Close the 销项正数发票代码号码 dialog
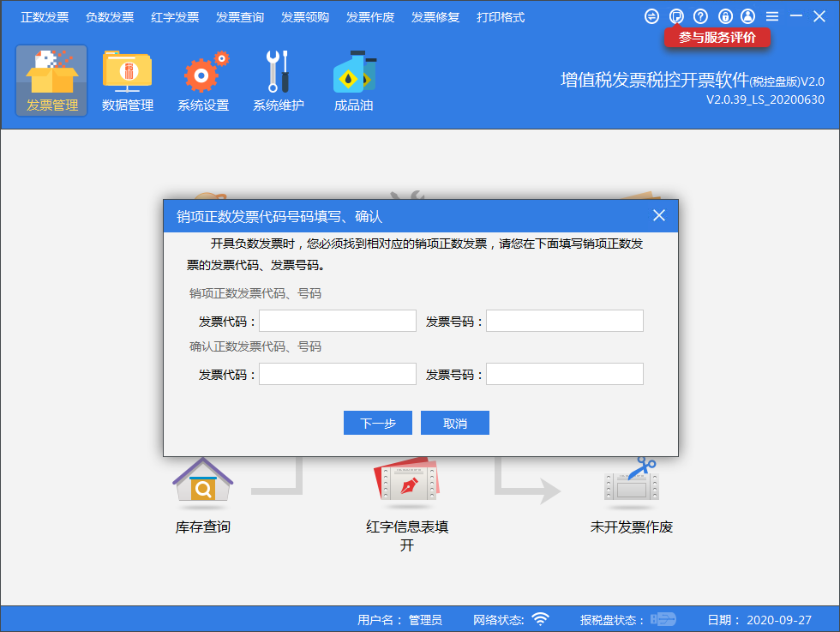This screenshot has width=840, height=632. point(659,215)
